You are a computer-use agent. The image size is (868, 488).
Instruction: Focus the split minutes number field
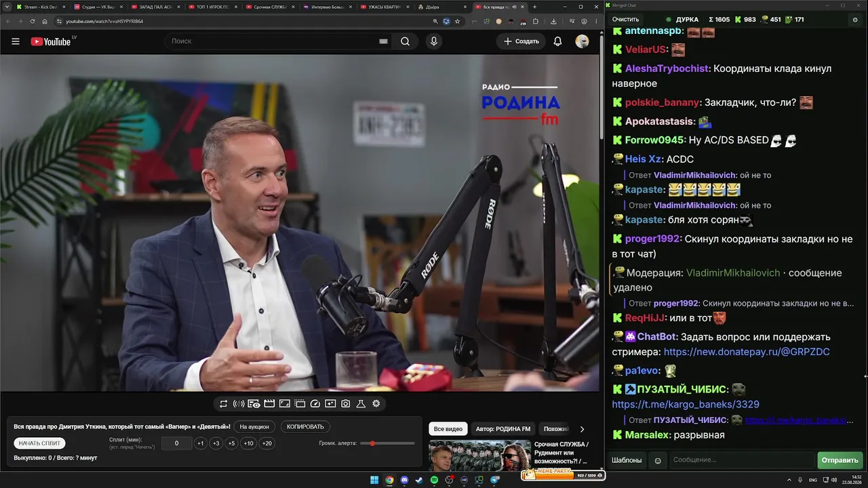coord(176,443)
